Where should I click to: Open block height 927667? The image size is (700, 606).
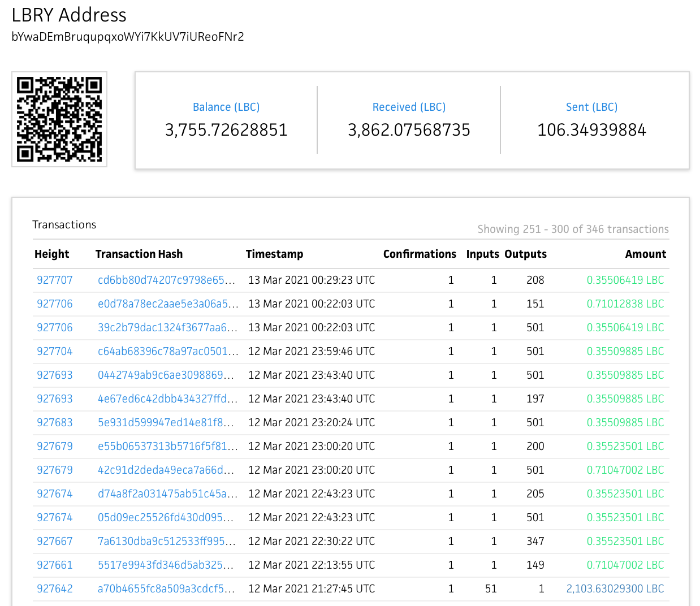point(55,541)
